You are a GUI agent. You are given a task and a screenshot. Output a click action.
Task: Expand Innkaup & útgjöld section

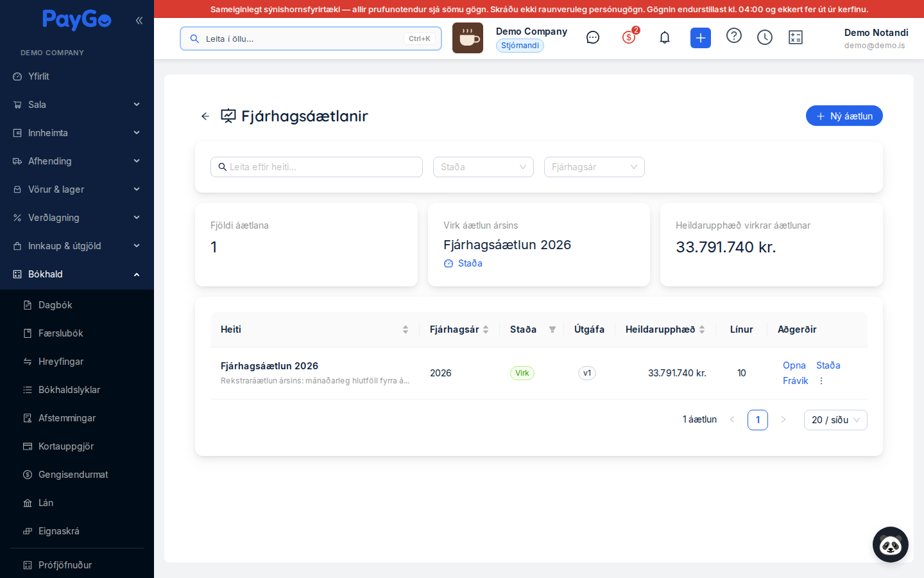coord(77,246)
